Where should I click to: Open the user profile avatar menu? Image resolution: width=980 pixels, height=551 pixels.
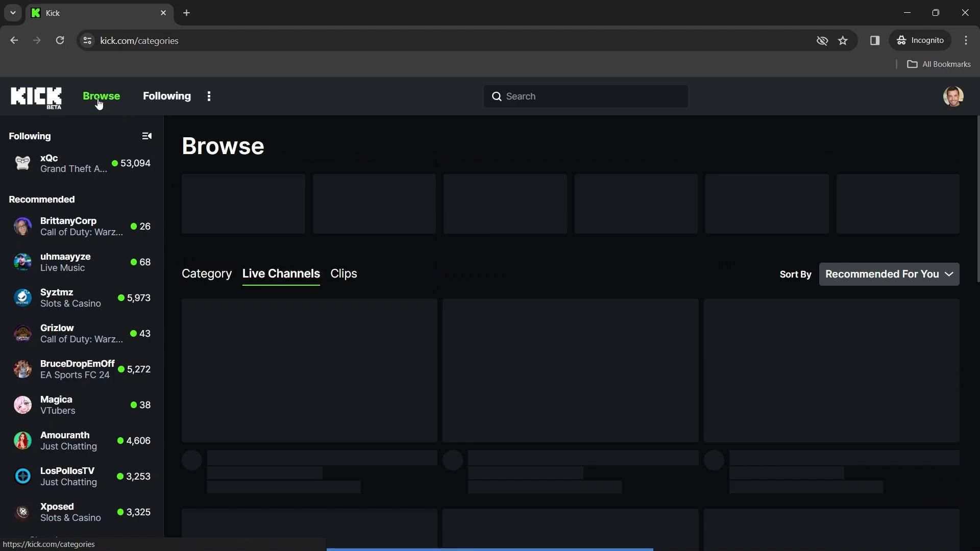[x=952, y=96]
